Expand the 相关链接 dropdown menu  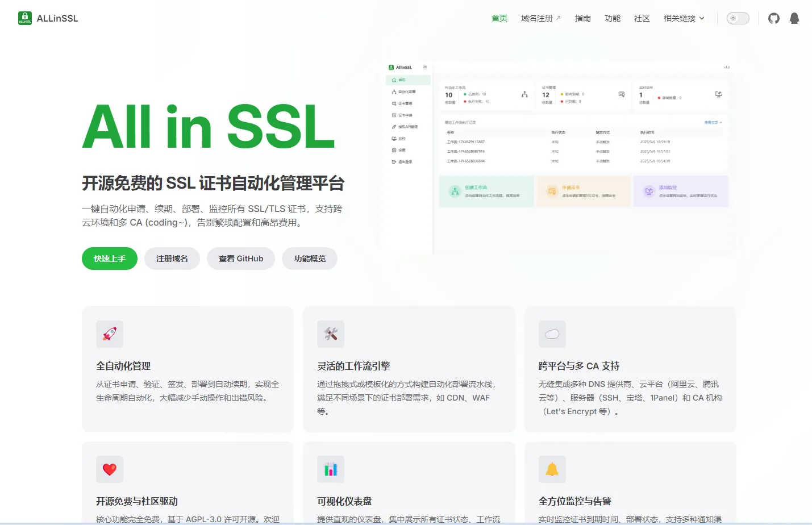coord(684,18)
